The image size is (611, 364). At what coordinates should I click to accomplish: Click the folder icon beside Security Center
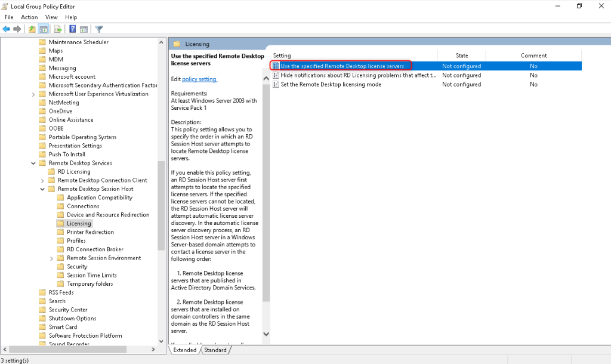pyautogui.click(x=42, y=310)
